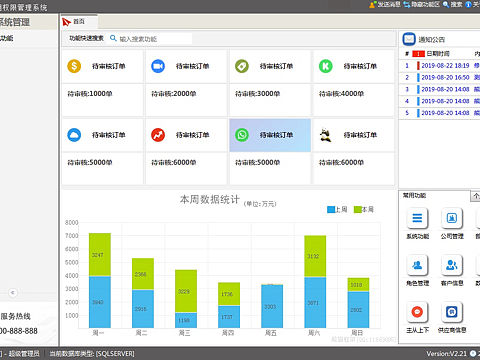Click 周四 axis label

pyautogui.click(x=228, y=333)
